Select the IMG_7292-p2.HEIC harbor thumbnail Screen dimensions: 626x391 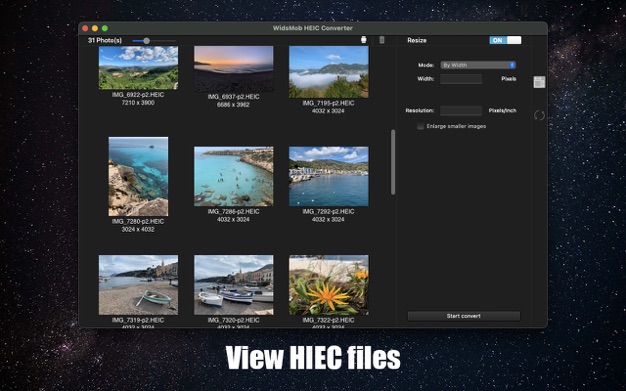coord(329,176)
